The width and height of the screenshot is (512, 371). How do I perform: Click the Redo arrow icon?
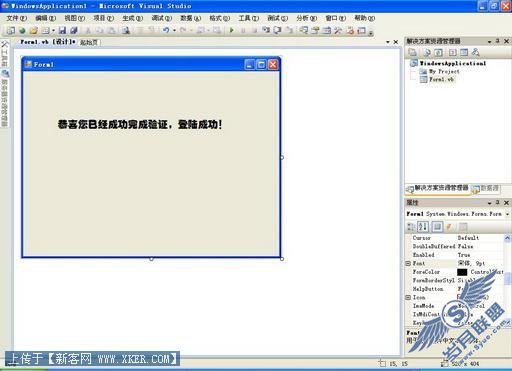183,30
